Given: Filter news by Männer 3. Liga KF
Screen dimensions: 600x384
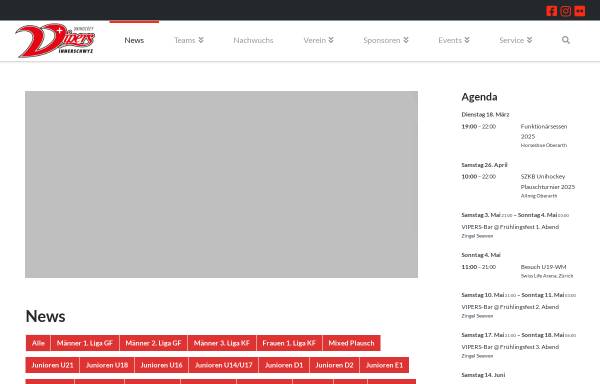Looking at the screenshot, I should pyautogui.click(x=222, y=343).
